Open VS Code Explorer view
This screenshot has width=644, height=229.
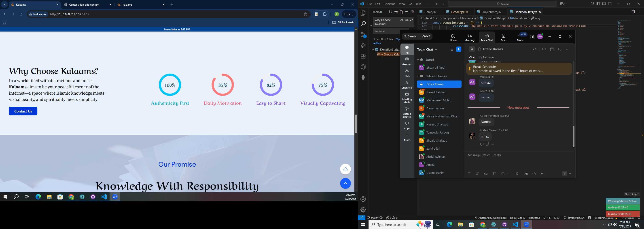(363, 13)
